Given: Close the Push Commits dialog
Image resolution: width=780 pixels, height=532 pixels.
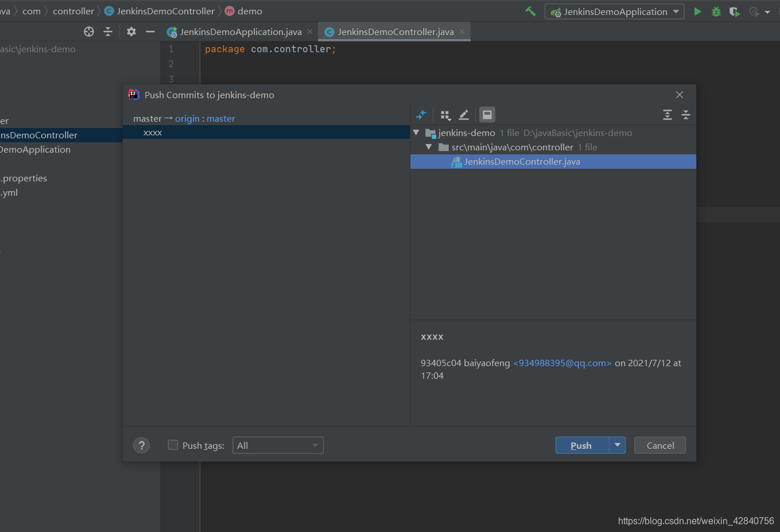Looking at the screenshot, I should click(680, 95).
